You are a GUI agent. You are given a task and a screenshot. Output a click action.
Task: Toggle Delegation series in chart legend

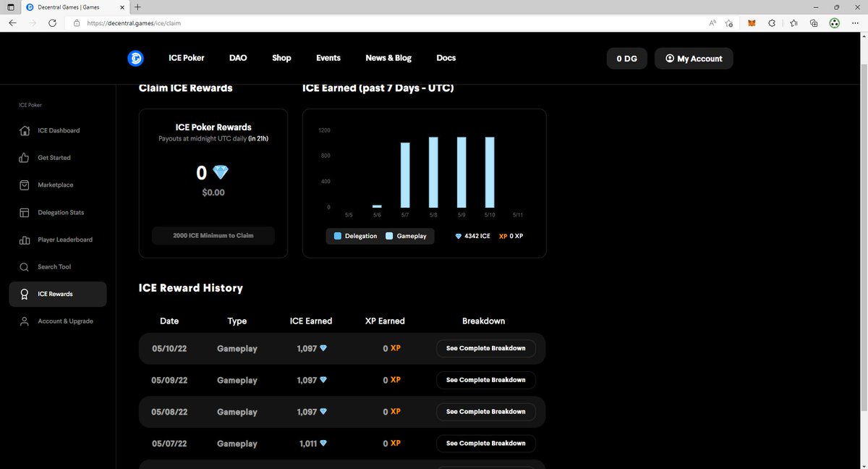[356, 236]
